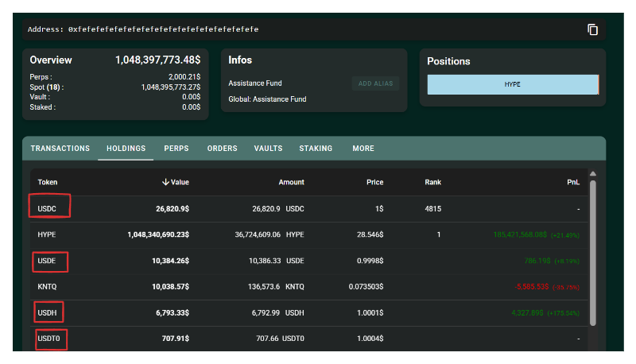This screenshot has height=364, width=636.
Task: Click HYPE PnL 185,421,568.08$
Action: [520, 234]
